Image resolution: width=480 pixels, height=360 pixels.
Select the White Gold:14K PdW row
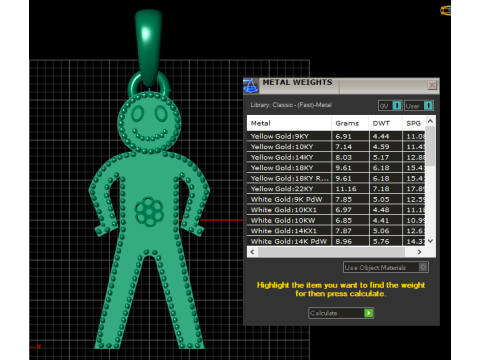(x=336, y=241)
